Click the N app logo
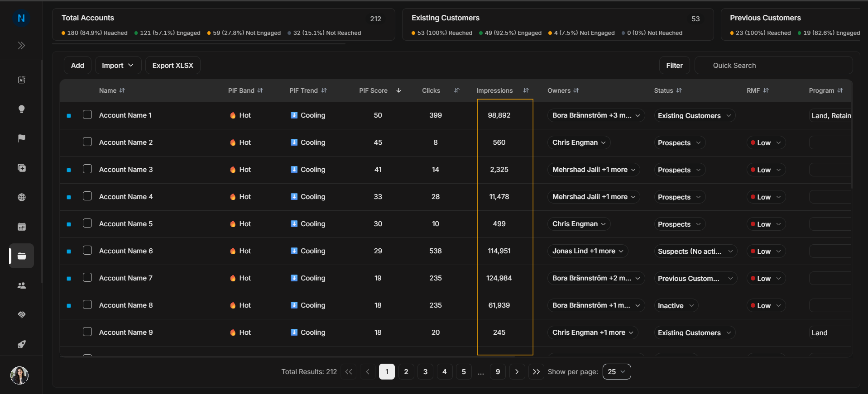The image size is (868, 394). [21, 18]
